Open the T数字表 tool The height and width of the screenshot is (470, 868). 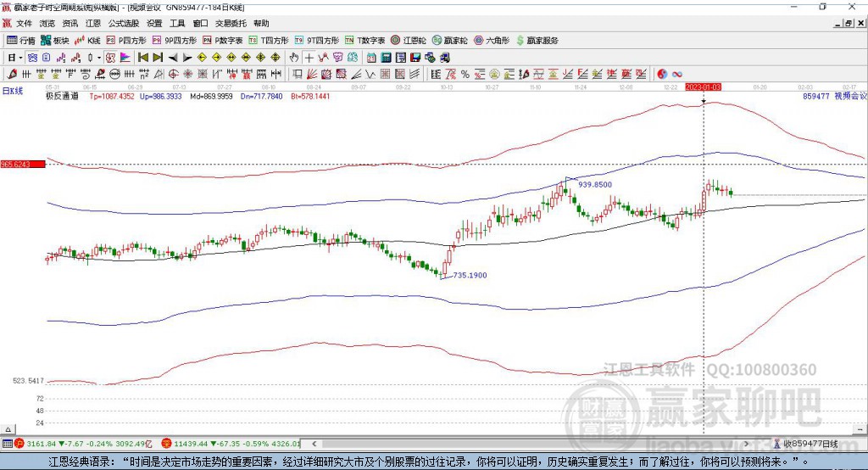pos(364,41)
